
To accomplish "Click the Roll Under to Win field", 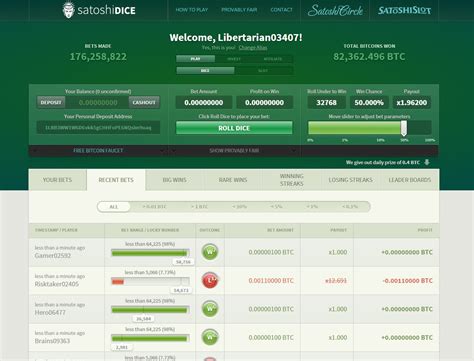I will [326, 103].
